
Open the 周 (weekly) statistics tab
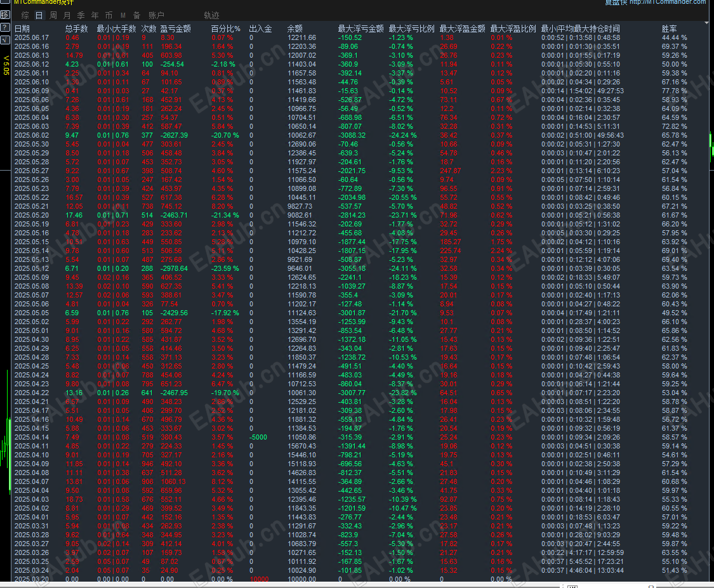coord(53,15)
